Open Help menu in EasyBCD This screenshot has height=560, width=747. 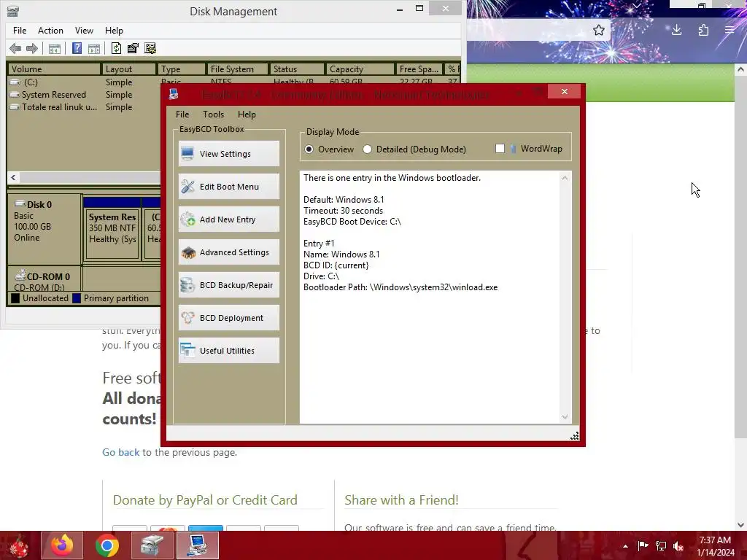[x=247, y=114]
